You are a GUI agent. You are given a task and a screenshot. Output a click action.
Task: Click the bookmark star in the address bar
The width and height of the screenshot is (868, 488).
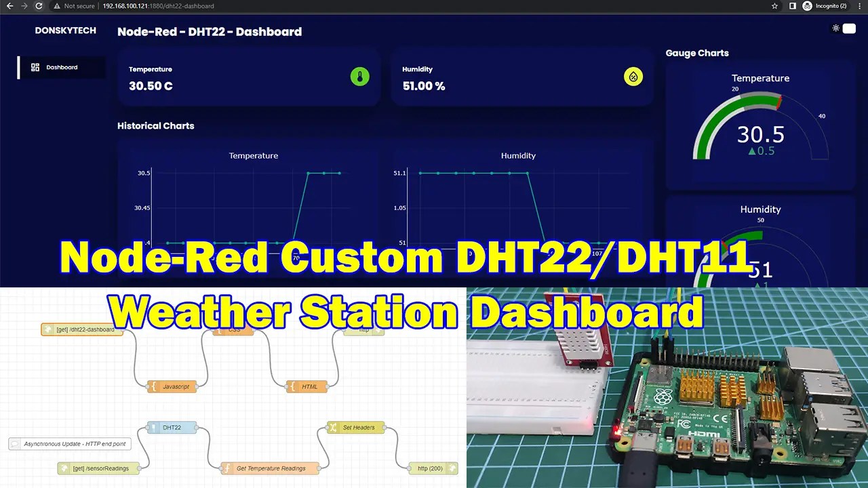(x=774, y=6)
